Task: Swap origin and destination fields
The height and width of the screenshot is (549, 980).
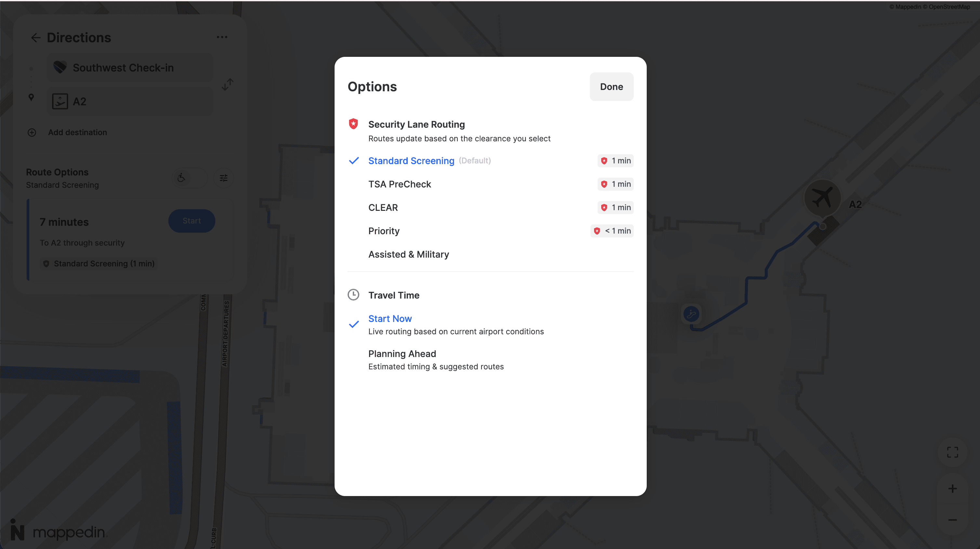Action: pyautogui.click(x=227, y=84)
